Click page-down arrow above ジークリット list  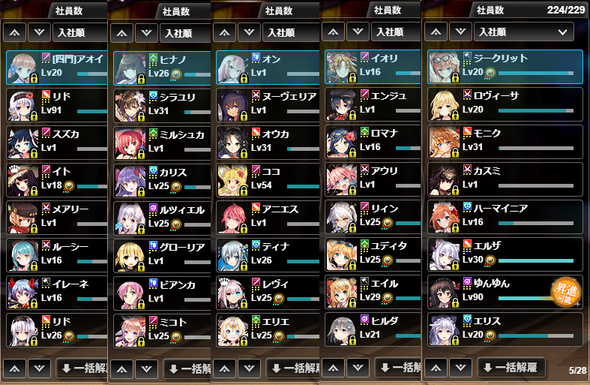(x=461, y=32)
